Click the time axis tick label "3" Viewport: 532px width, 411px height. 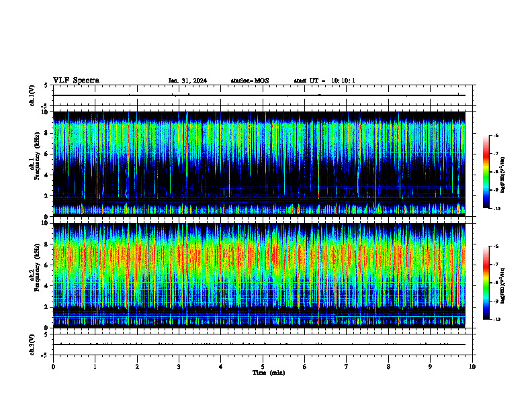(x=179, y=367)
